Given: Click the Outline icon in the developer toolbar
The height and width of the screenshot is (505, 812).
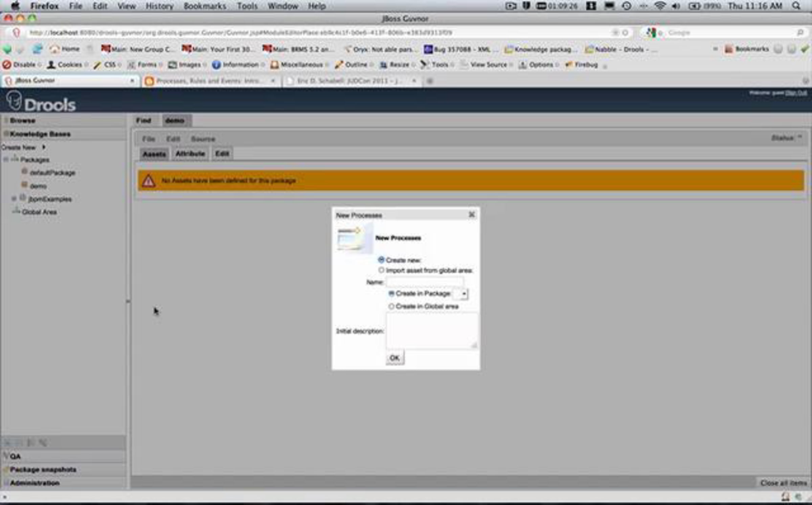Looking at the screenshot, I should pos(339,65).
